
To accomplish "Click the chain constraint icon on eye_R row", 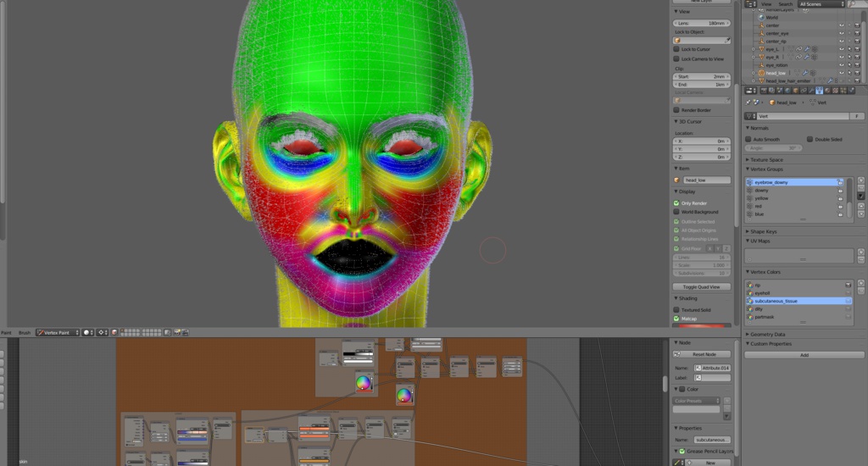I will click(x=798, y=57).
